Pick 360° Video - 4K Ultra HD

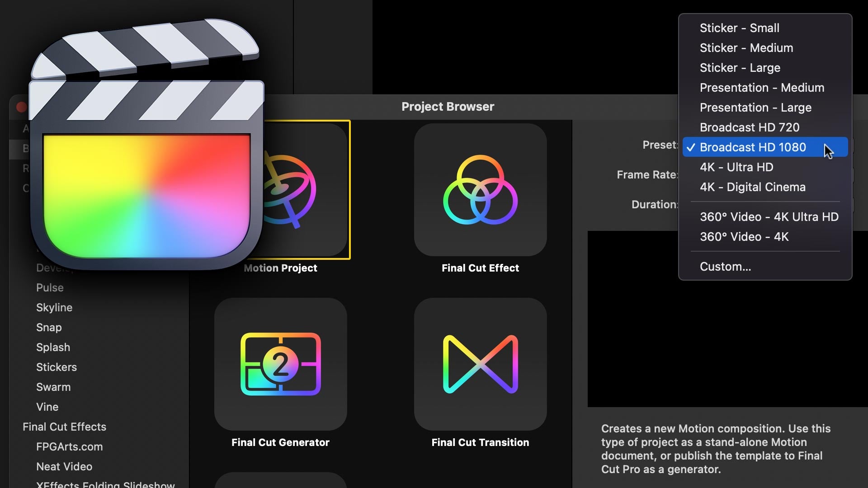(x=769, y=217)
